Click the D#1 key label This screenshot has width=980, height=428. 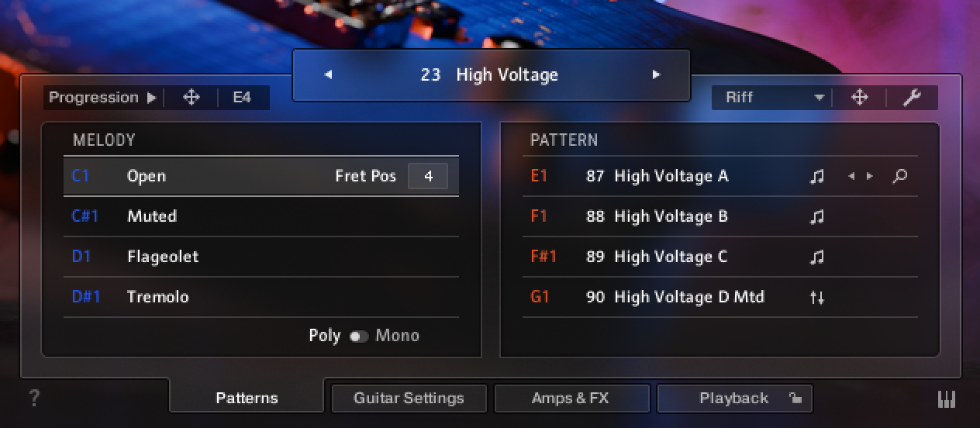[x=86, y=297]
